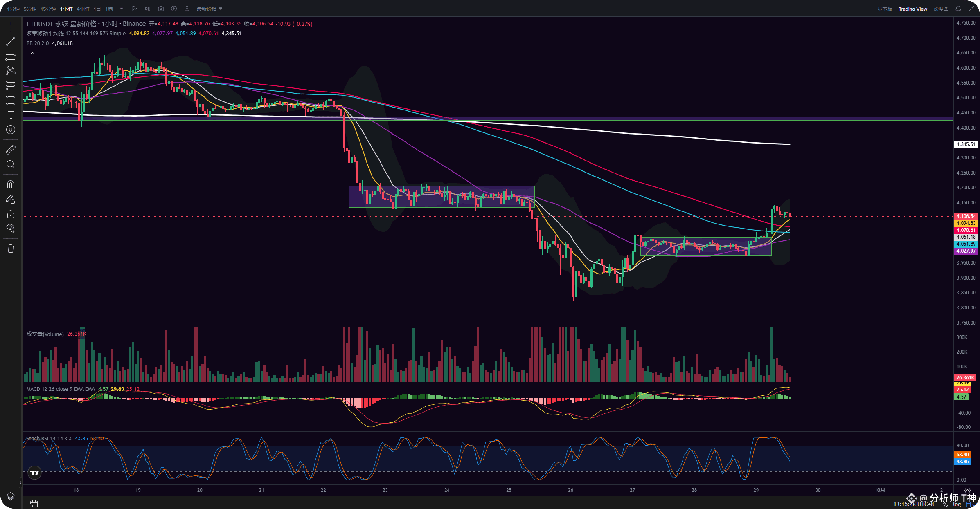Select the text annotation tool
980x509 pixels.
pos(11,115)
